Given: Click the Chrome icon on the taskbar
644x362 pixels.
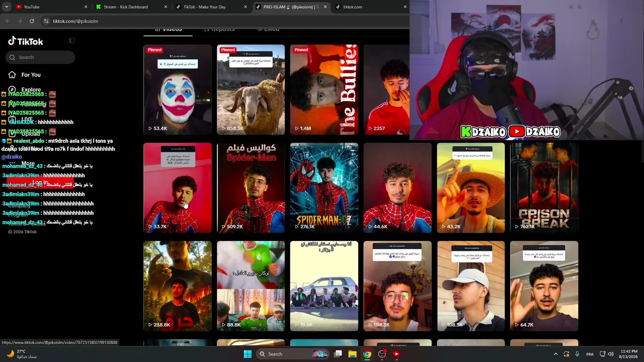Looking at the screenshot, I should click(367, 354).
